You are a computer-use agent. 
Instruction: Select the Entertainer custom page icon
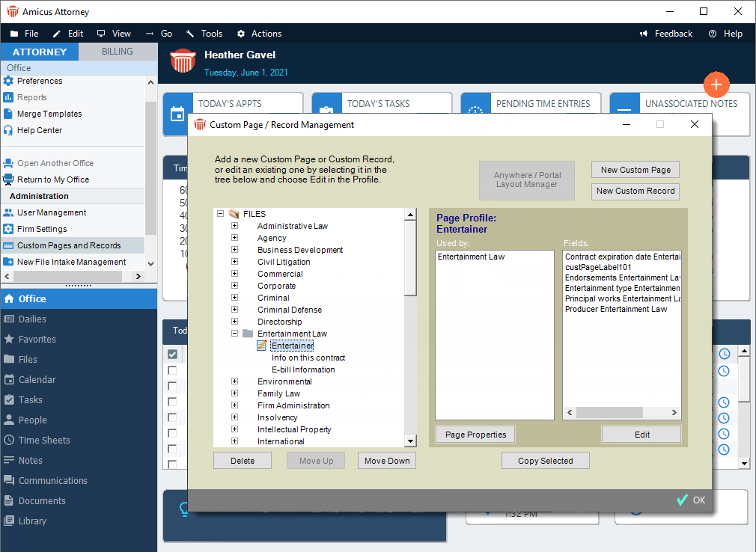(262, 346)
